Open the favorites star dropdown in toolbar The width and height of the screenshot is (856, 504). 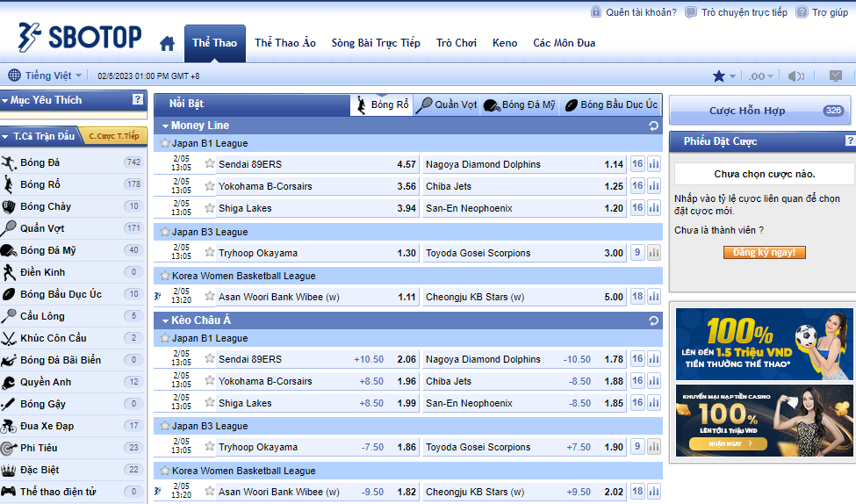click(723, 76)
